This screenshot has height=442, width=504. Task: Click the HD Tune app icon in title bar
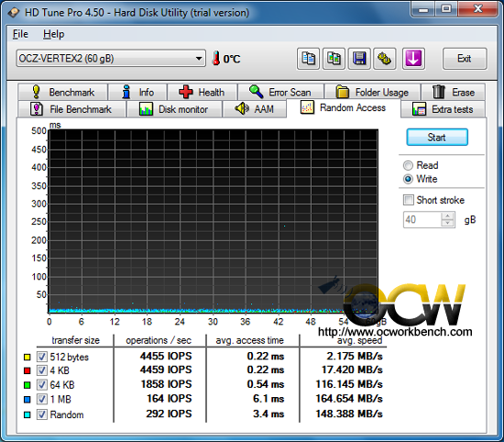pyautogui.click(x=14, y=13)
